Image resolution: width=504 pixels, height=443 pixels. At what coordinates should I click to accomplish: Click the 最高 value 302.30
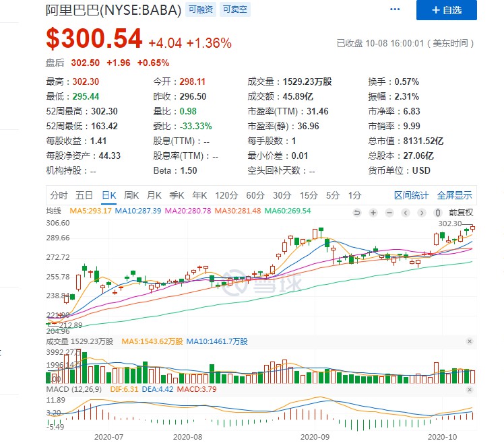coord(86,81)
